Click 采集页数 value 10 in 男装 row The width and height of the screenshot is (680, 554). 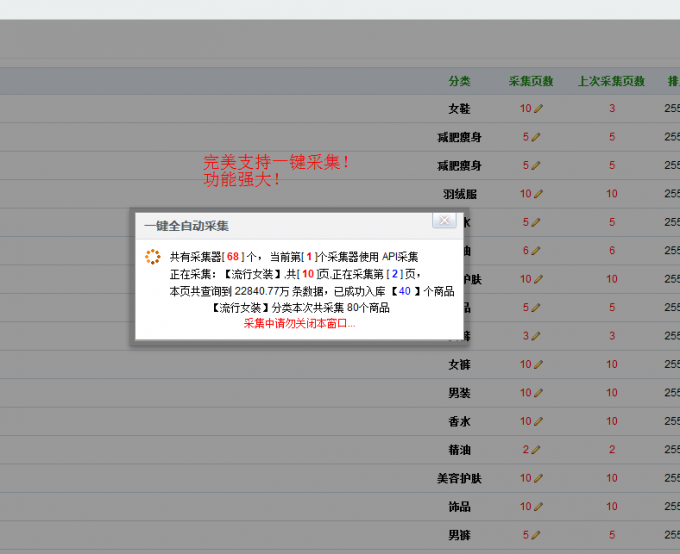pos(526,393)
